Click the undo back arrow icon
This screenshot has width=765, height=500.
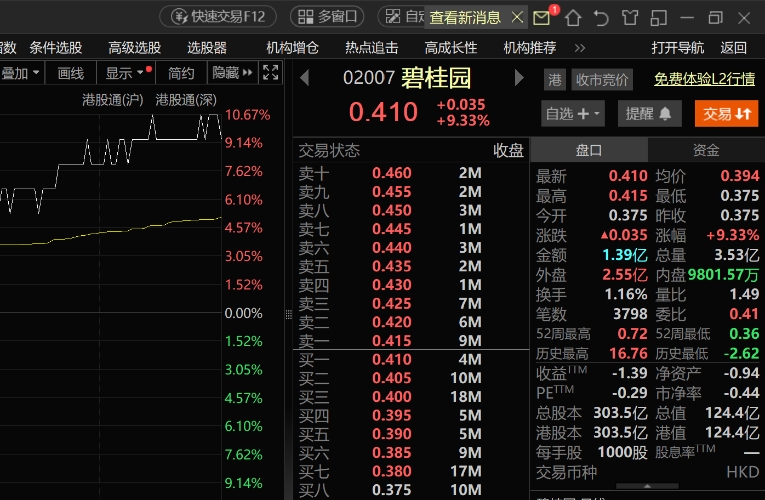point(601,18)
